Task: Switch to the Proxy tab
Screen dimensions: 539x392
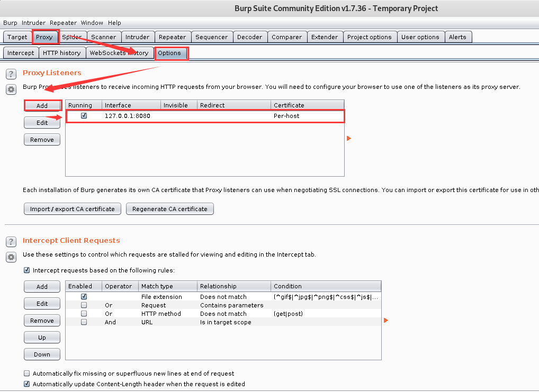Action: pyautogui.click(x=44, y=37)
